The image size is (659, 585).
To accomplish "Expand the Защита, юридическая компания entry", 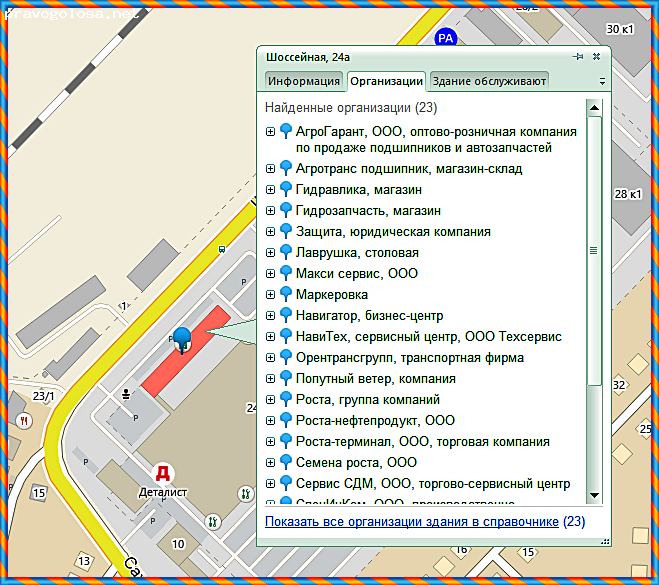I will tap(270, 231).
